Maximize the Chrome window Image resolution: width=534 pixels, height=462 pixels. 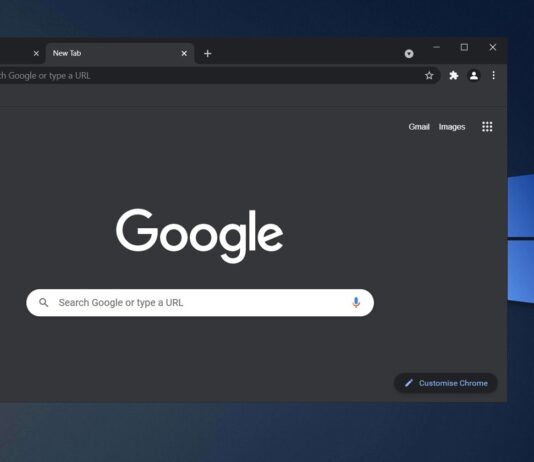tap(464, 47)
